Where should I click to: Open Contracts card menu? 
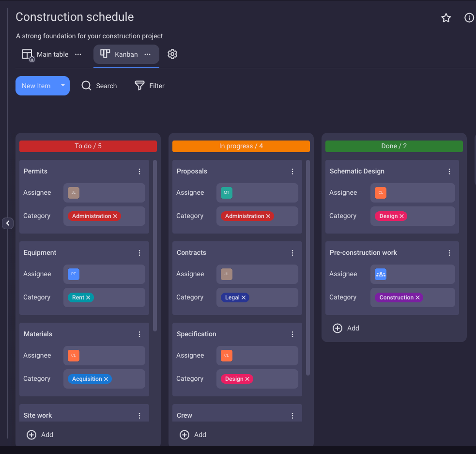click(292, 253)
